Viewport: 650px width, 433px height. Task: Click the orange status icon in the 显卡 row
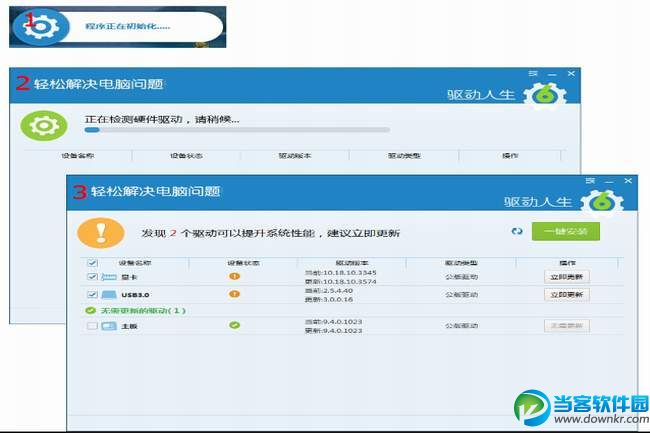tap(234, 276)
